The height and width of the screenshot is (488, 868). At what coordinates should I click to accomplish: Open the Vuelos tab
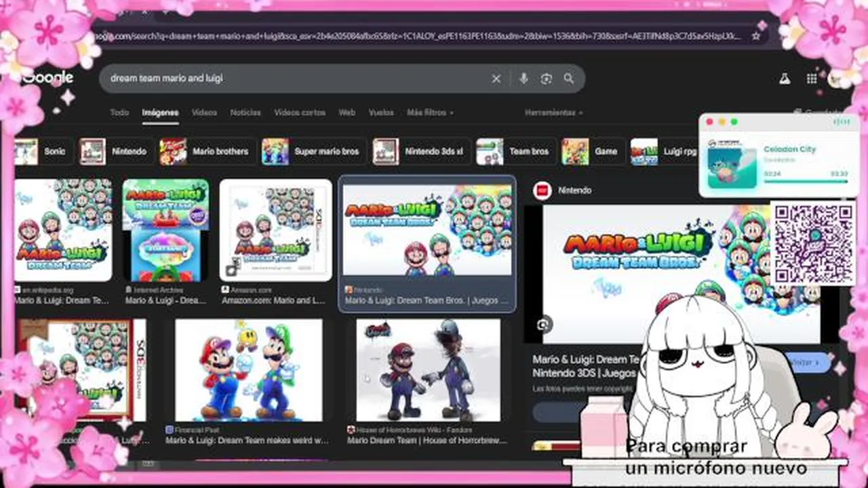381,113
